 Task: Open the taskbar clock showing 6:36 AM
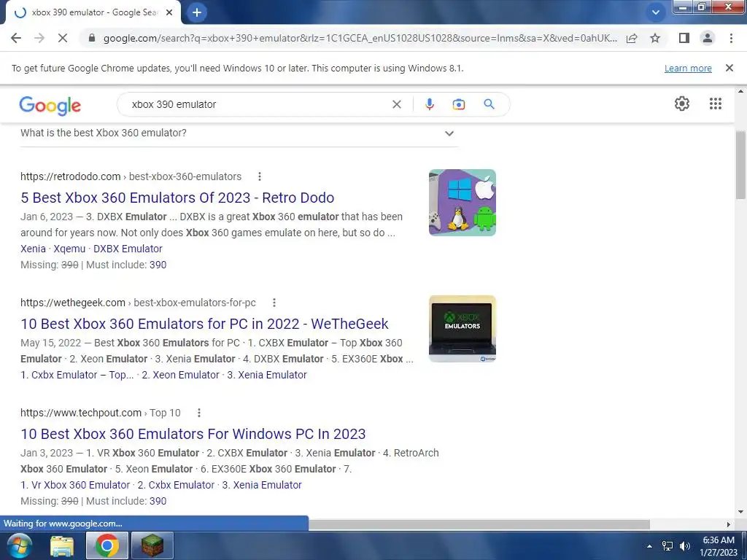pyautogui.click(x=719, y=546)
